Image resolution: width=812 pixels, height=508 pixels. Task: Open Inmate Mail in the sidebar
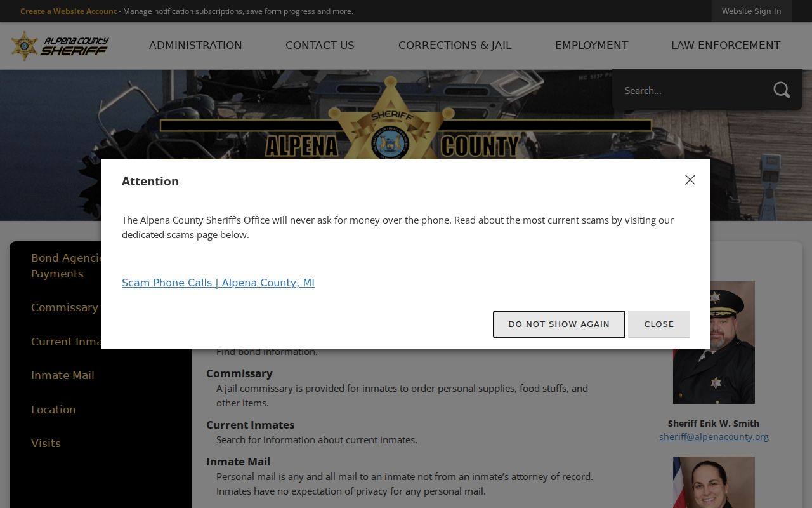tap(63, 375)
